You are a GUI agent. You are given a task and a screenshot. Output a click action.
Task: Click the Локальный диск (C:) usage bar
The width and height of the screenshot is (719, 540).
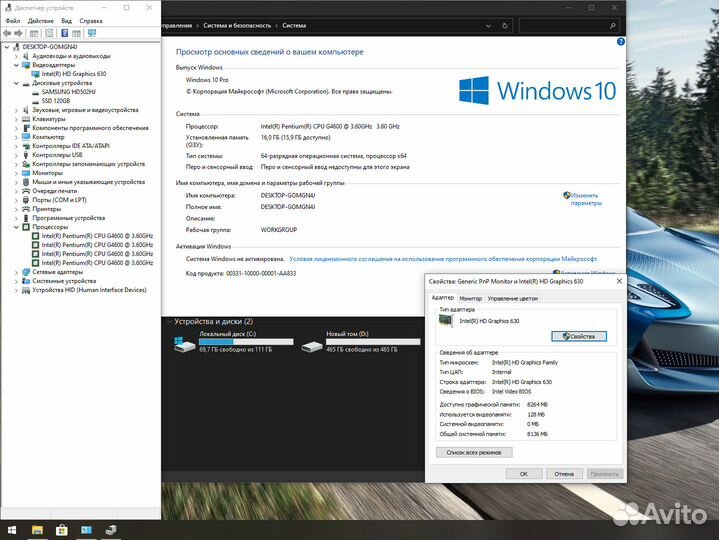(x=246, y=342)
